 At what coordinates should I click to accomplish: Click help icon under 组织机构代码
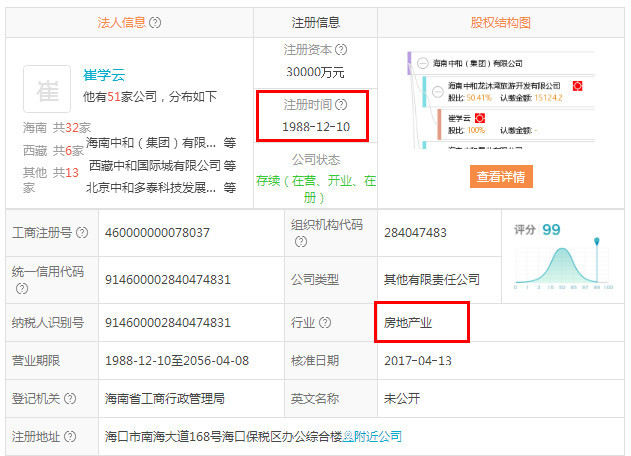point(301,241)
